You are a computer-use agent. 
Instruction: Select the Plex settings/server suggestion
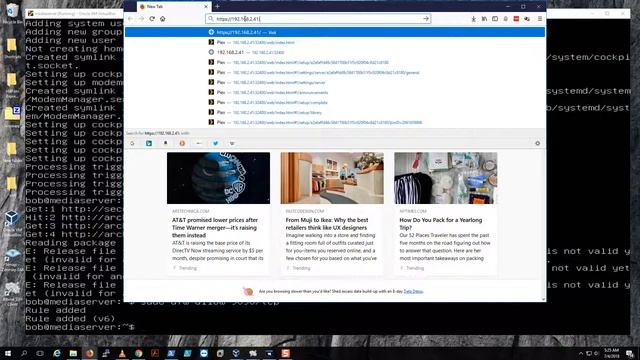click(x=335, y=82)
